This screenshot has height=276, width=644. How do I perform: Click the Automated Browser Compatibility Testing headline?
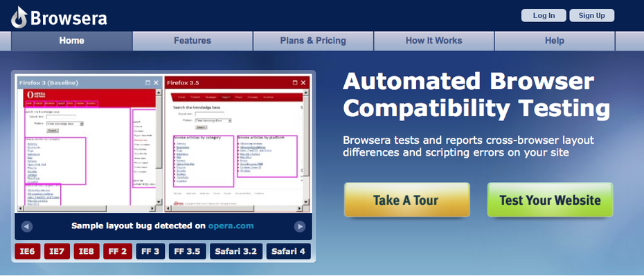pos(476,95)
